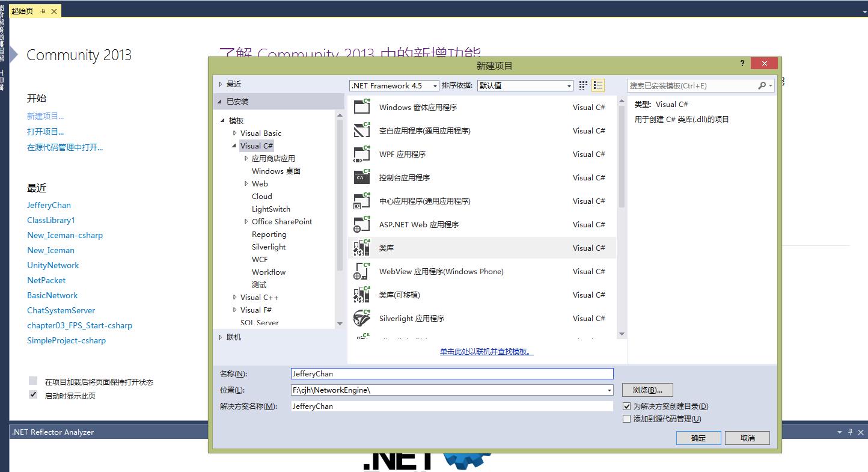
Task: Click the search magnifier in template search box
Action: pyautogui.click(x=762, y=85)
